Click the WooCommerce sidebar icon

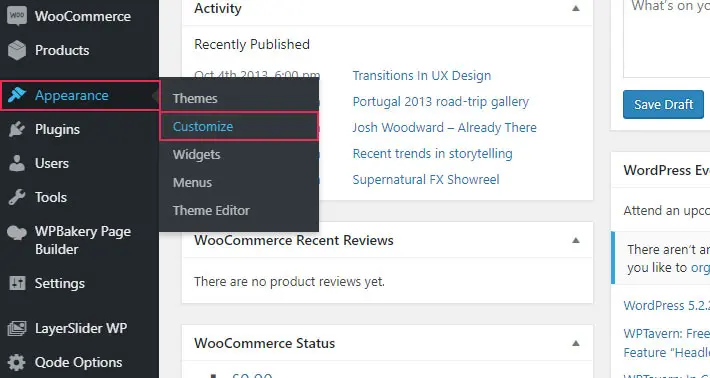[x=17, y=16]
